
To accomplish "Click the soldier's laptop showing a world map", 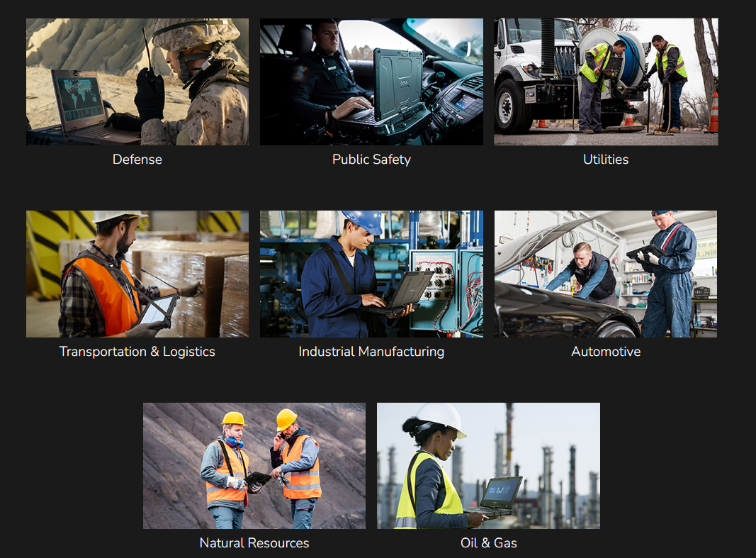I will coord(79,101).
